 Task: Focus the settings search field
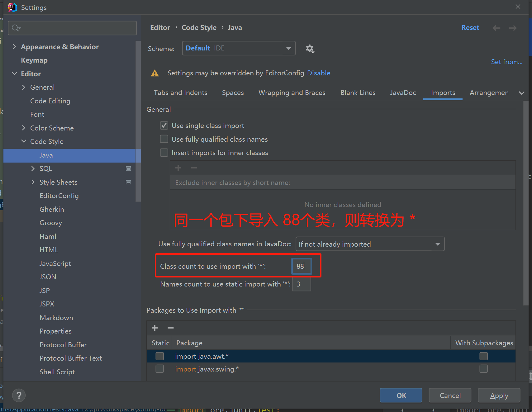(72, 28)
